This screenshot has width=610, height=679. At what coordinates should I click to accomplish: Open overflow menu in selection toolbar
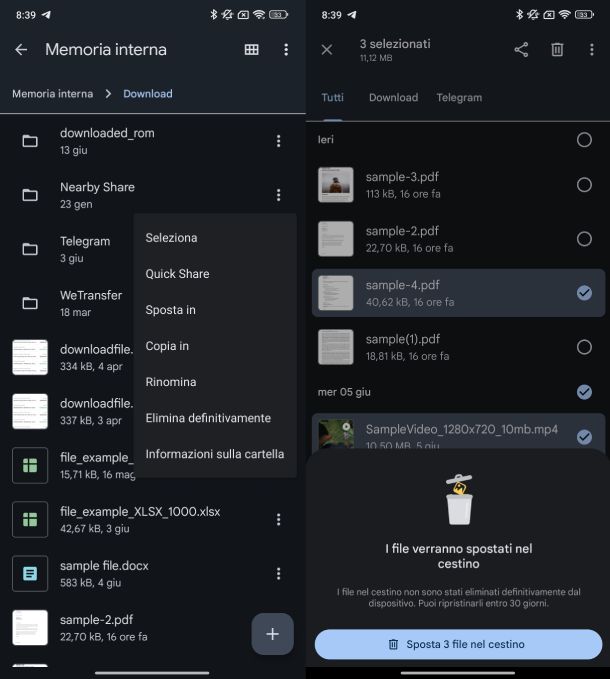tap(591, 49)
